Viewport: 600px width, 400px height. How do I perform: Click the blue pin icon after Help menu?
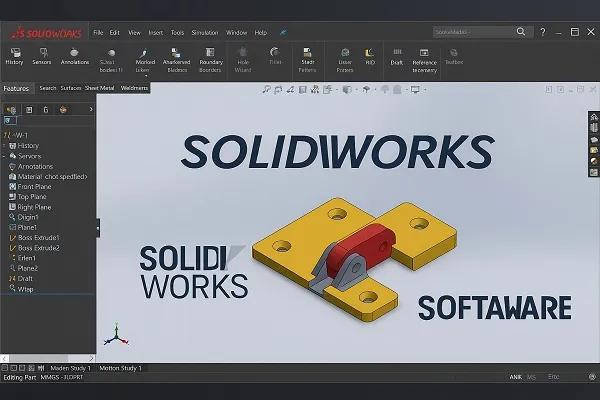(x=283, y=33)
